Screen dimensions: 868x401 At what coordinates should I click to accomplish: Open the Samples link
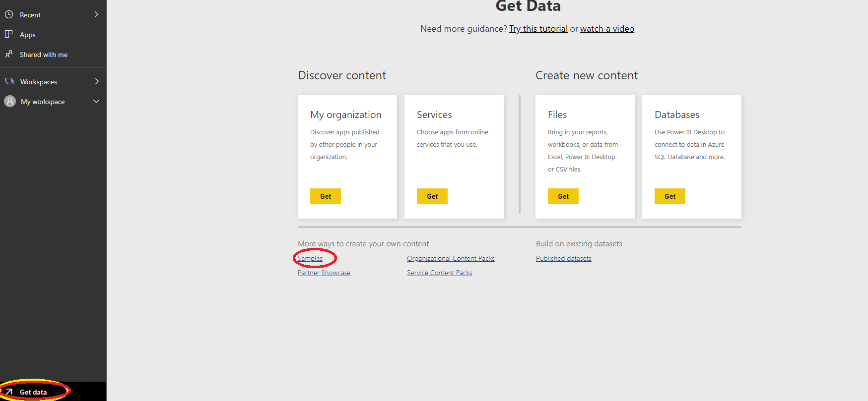(x=310, y=258)
